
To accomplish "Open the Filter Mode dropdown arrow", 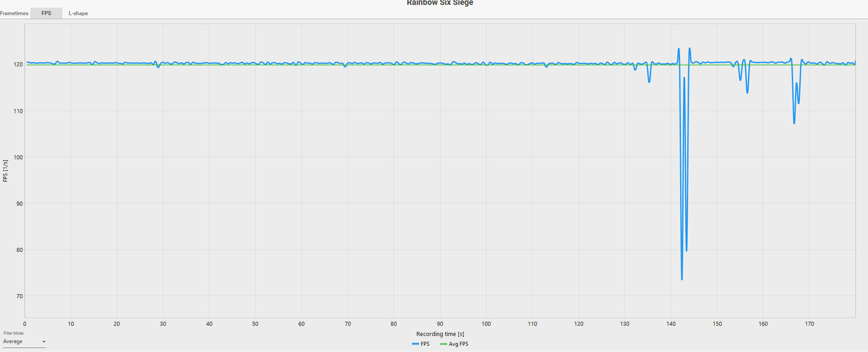I will click(x=44, y=342).
